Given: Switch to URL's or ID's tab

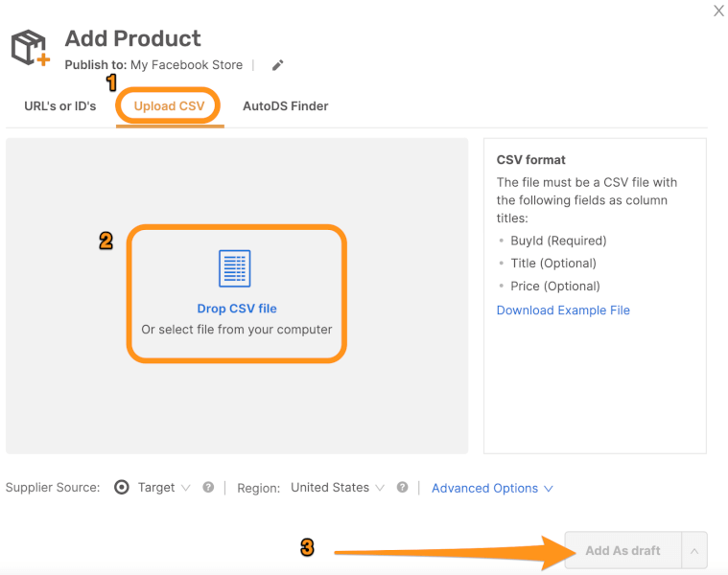Looking at the screenshot, I should coord(60,106).
